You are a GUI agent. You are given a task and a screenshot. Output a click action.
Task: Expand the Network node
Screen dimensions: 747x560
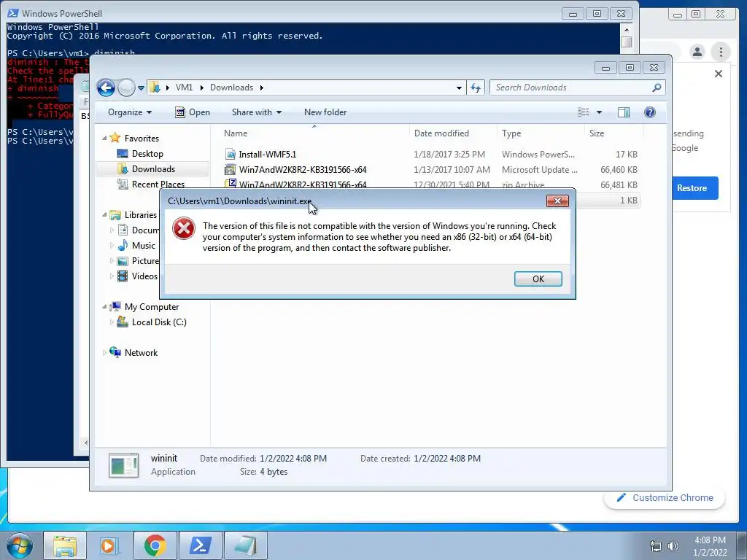104,353
